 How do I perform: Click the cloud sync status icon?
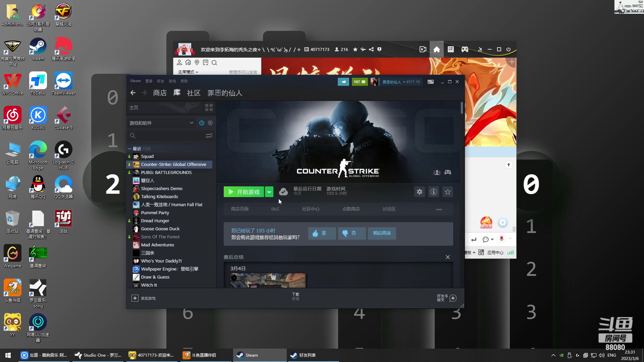pos(283,192)
